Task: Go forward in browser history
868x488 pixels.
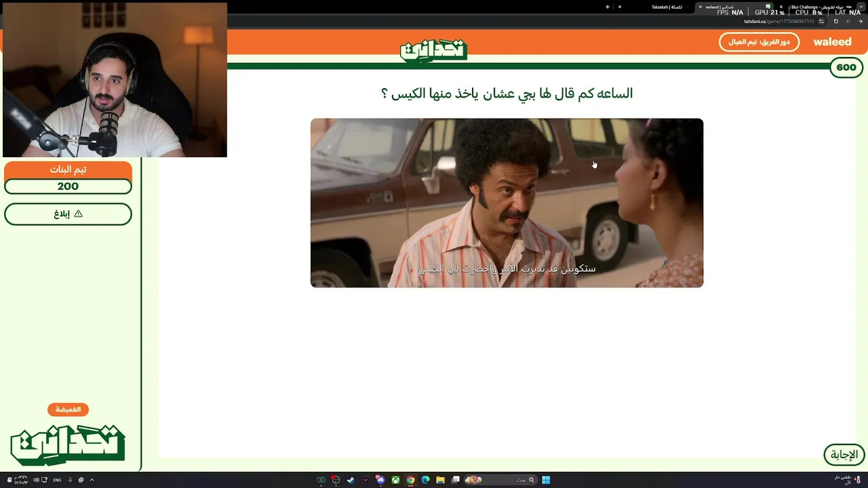Action: coord(848,21)
